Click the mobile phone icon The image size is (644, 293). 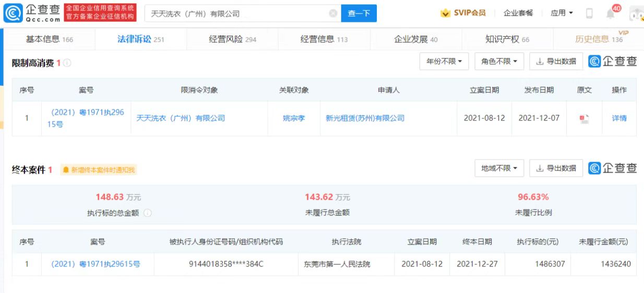589,14
